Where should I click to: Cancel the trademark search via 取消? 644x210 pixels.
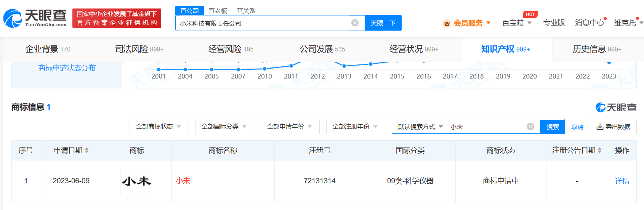(577, 127)
